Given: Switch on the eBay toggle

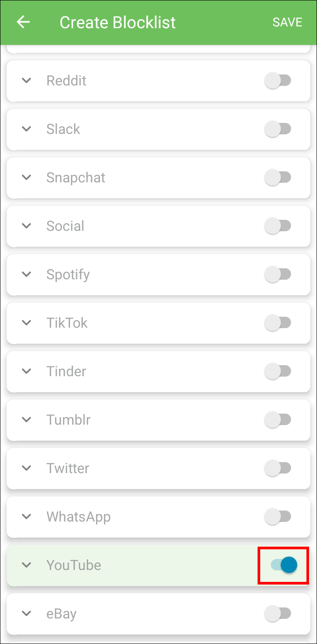Looking at the screenshot, I should coord(278,613).
